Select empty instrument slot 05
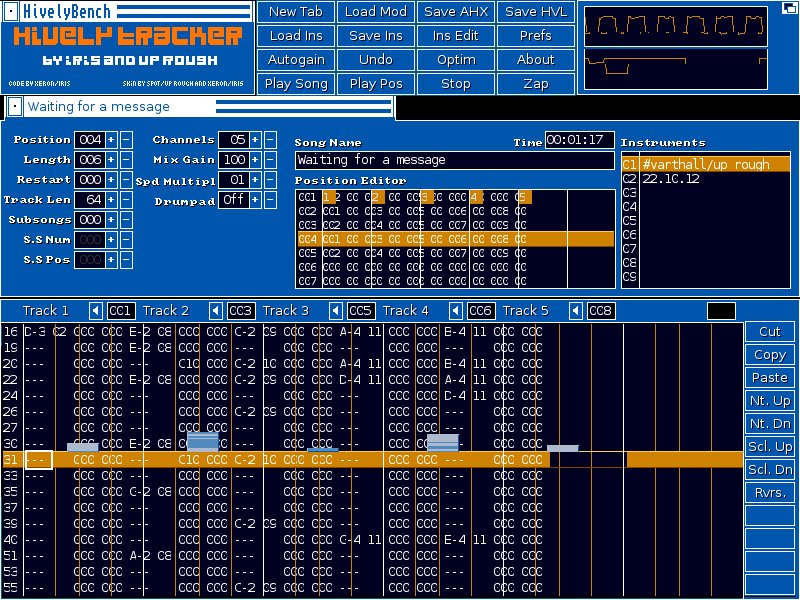Screen dimensions: 800x600 (706, 220)
